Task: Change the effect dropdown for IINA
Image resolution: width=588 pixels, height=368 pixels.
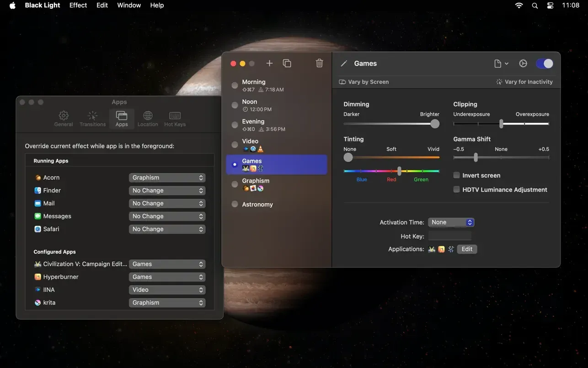Action: (x=167, y=290)
